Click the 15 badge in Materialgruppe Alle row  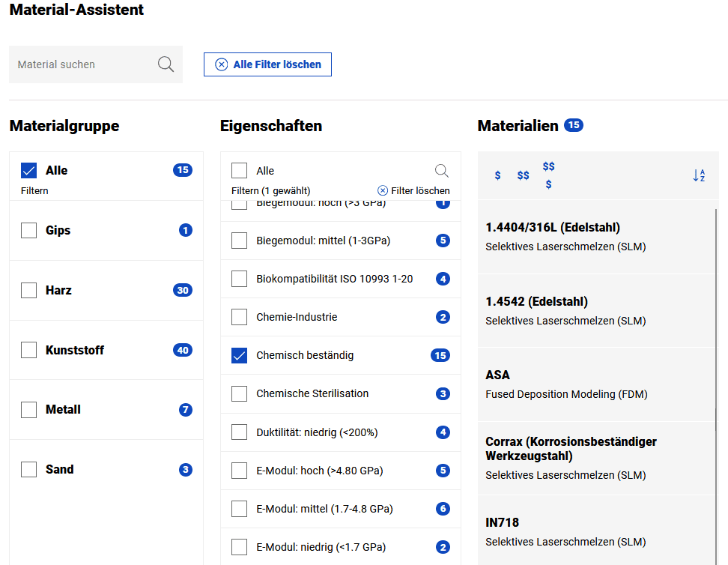183,170
